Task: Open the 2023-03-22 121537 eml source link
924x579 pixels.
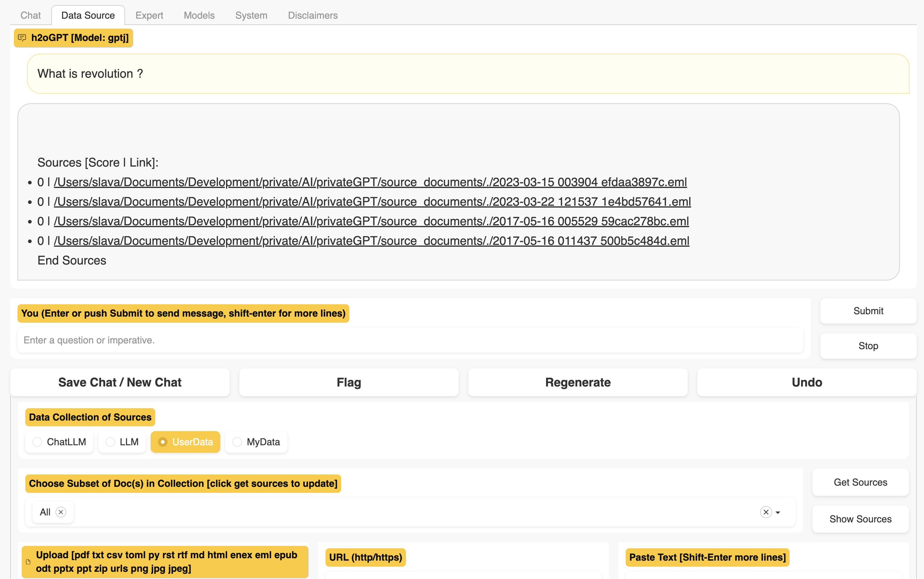Action: pyautogui.click(x=372, y=202)
